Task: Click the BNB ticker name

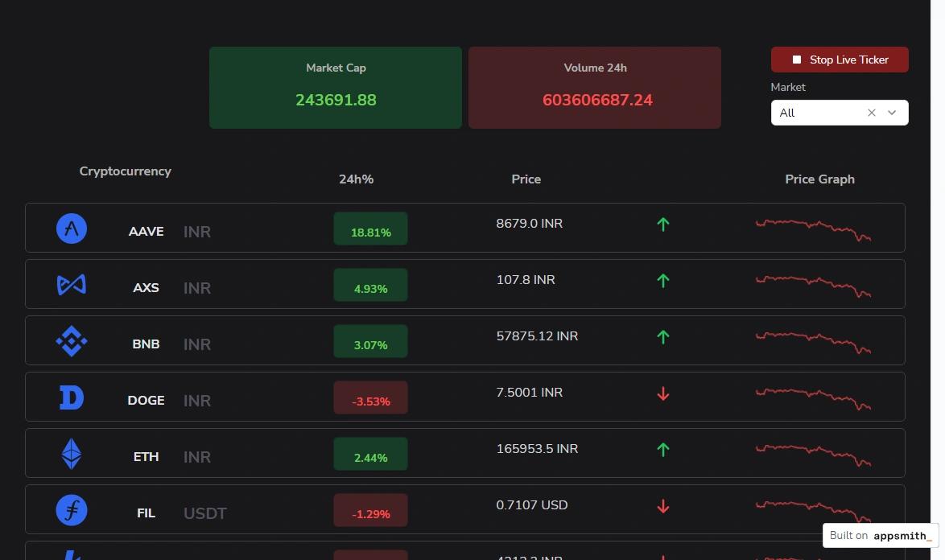Action: pyautogui.click(x=146, y=344)
